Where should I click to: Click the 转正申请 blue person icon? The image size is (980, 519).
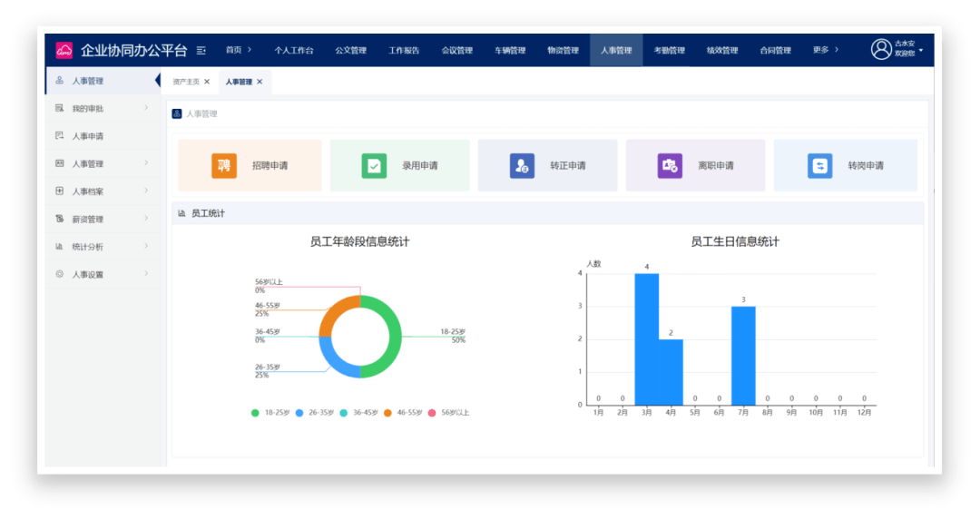tap(522, 166)
